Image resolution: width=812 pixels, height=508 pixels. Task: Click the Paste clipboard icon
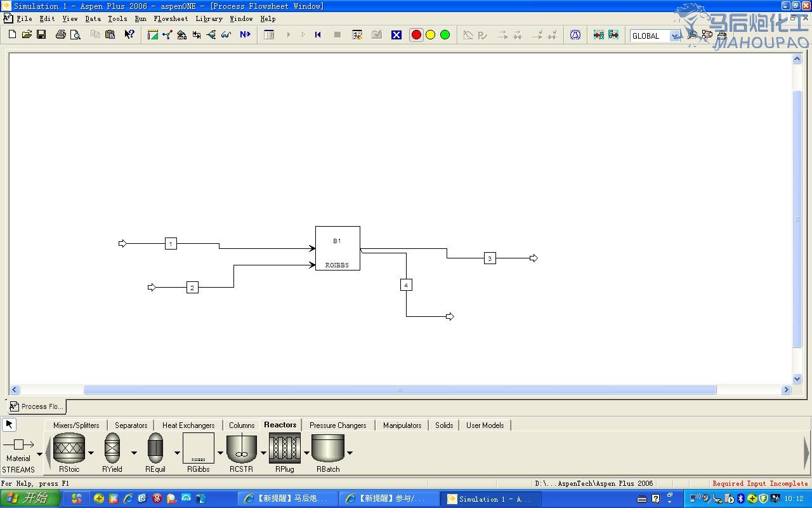110,35
